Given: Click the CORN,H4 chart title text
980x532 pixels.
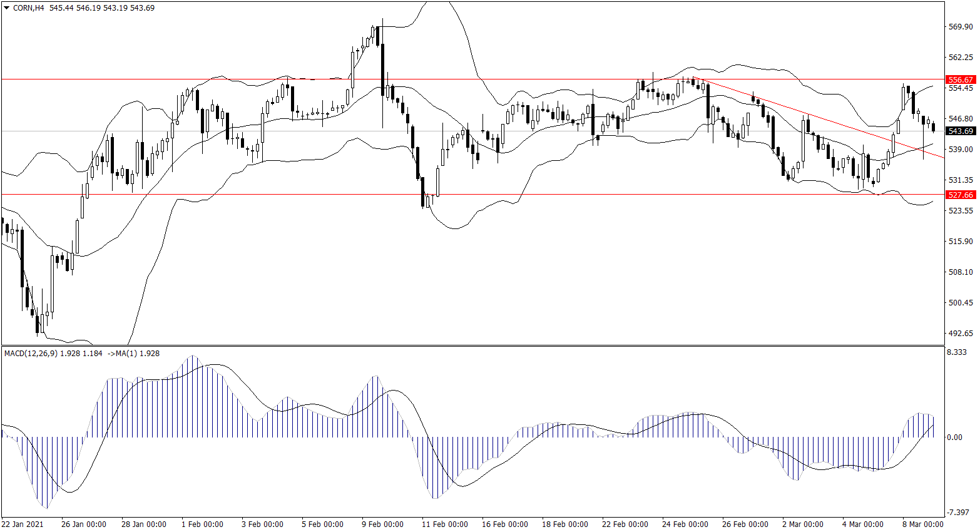Looking at the screenshot, I should pyautogui.click(x=28, y=8).
